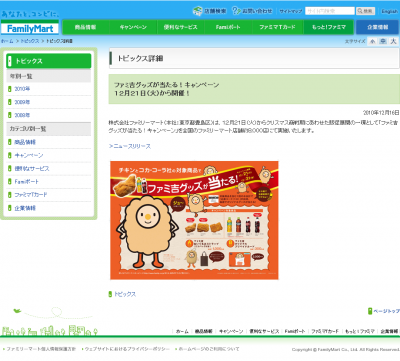Click the search magnifier button
This screenshot has width=400, height=361.
[x=365, y=11]
